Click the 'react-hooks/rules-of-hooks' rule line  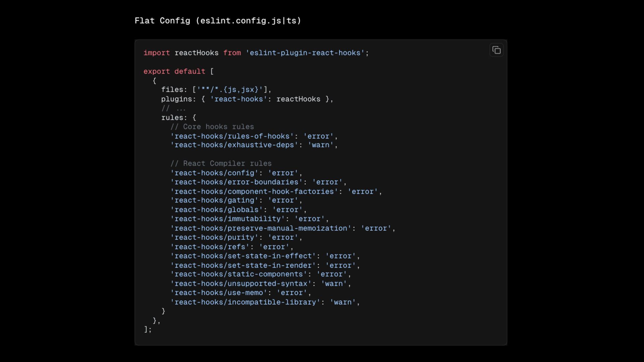(254, 136)
